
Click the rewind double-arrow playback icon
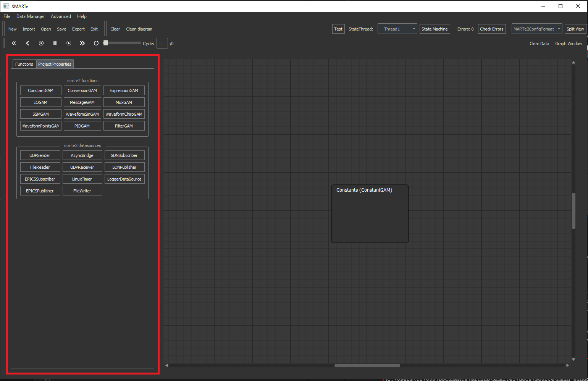pos(14,43)
